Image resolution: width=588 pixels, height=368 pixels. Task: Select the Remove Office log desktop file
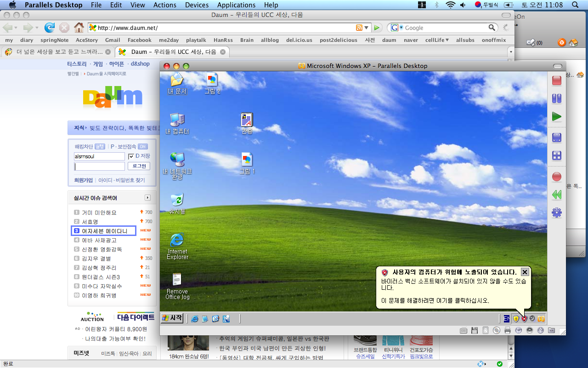click(x=177, y=286)
